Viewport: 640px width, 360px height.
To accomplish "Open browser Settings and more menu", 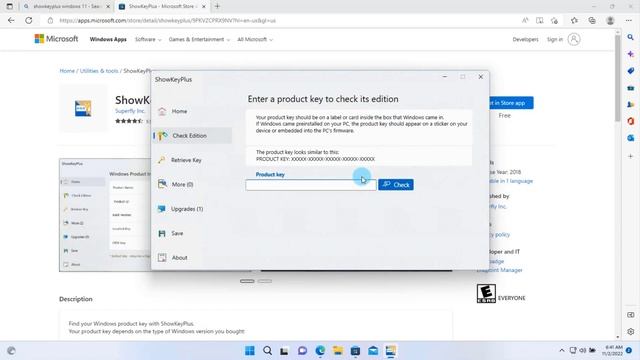I will coord(629,20).
